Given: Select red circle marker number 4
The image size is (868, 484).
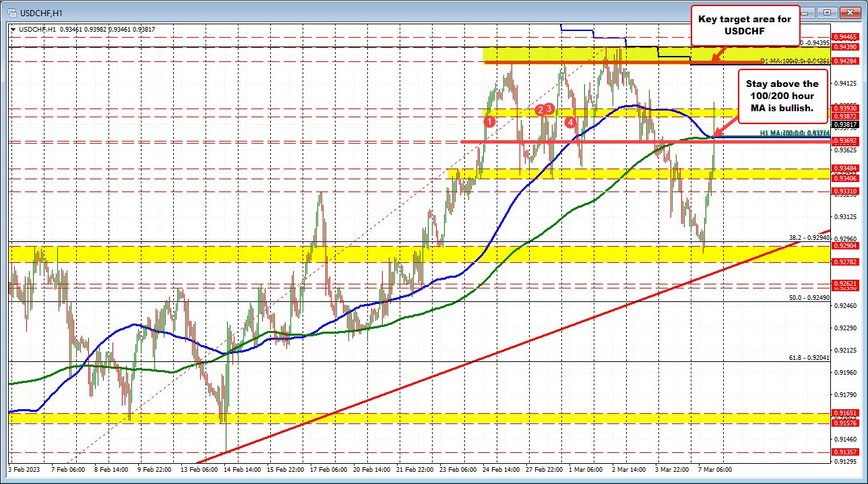Looking at the screenshot, I should 570,122.
